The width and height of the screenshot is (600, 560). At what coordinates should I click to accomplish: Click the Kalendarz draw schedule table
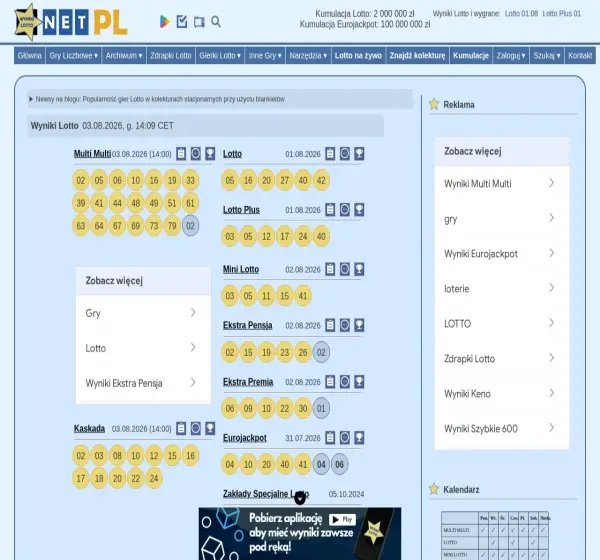tap(495, 536)
